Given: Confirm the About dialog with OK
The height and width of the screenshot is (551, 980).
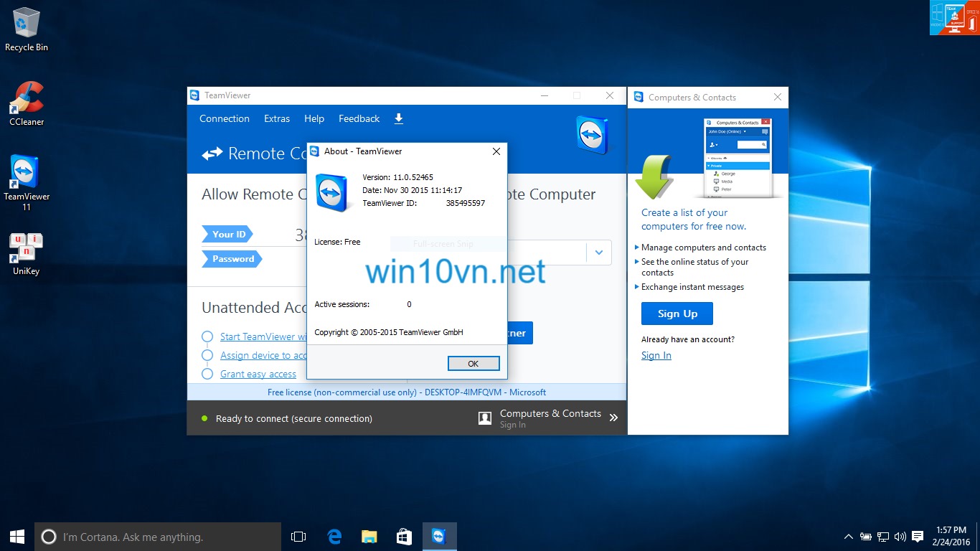Looking at the screenshot, I should [473, 364].
